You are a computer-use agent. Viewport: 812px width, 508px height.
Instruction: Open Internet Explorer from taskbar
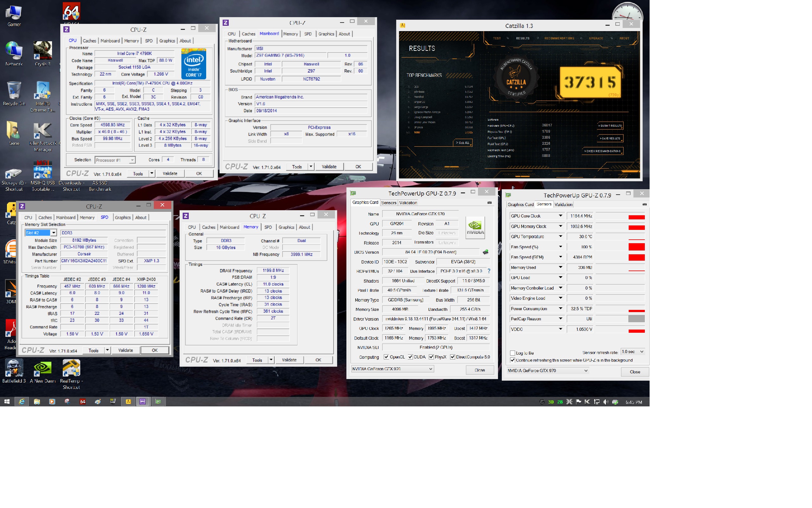pos(22,402)
